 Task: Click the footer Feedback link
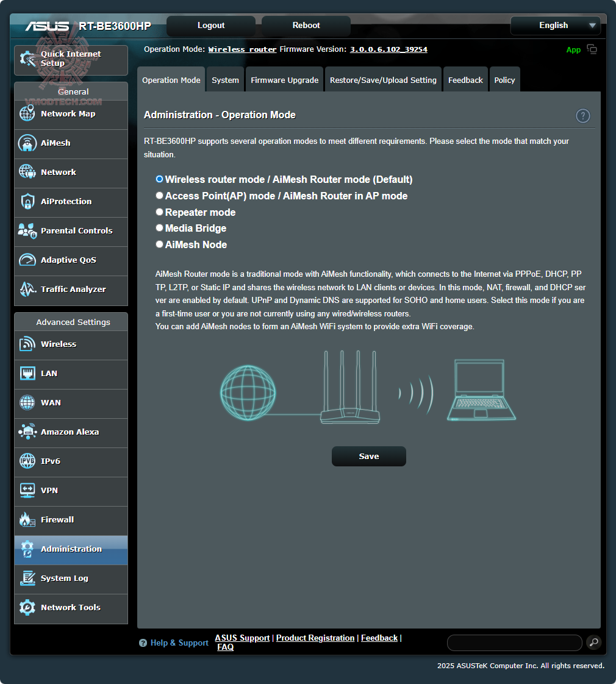(379, 638)
